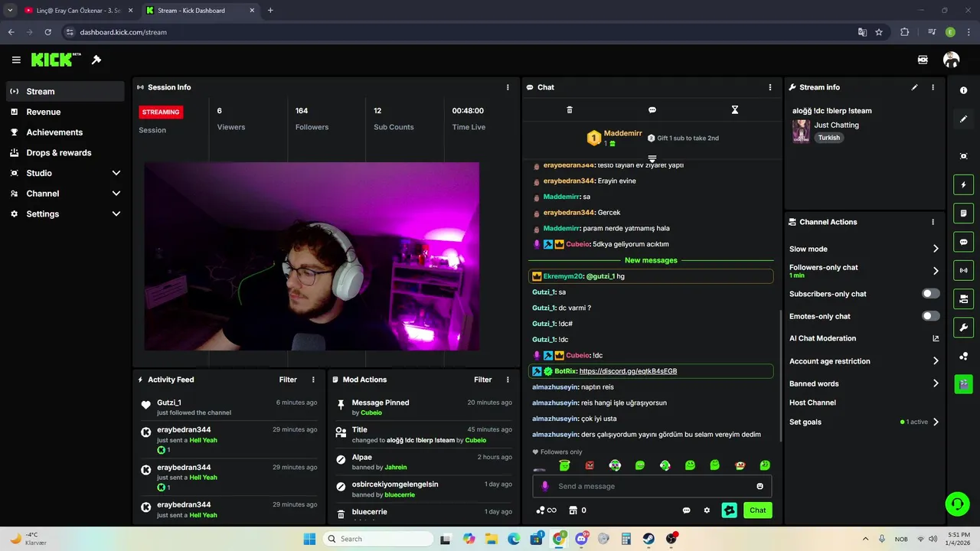This screenshot has height=551, width=980.
Task: Open the info icon in right sidebar
Action: pos(964,90)
